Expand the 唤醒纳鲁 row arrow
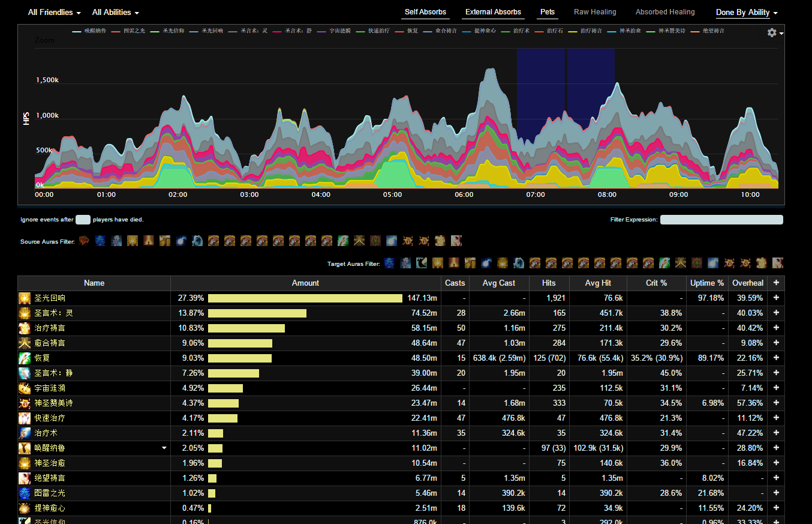Screen dimensions: 812x524 click(164, 448)
